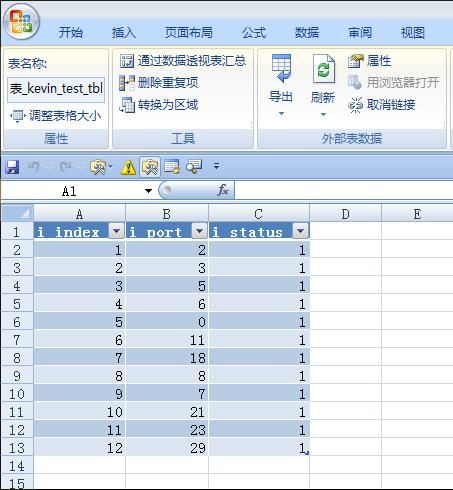
Task: Click the Undo icon
Action: (34, 166)
